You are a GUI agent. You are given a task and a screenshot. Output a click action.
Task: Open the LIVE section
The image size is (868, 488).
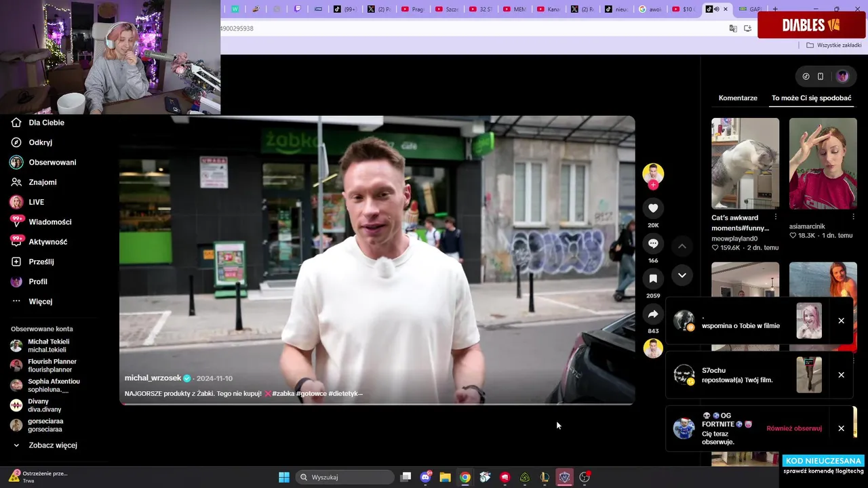(x=28, y=202)
